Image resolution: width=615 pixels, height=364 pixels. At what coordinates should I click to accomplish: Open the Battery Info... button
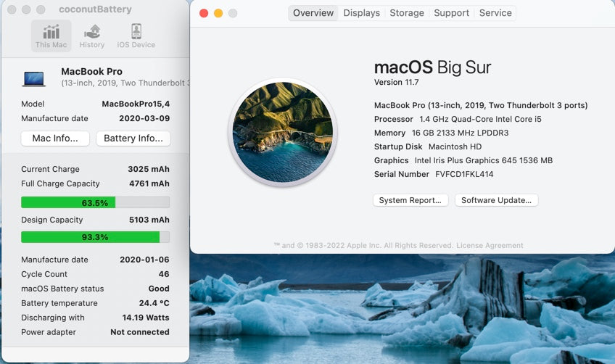tap(133, 138)
